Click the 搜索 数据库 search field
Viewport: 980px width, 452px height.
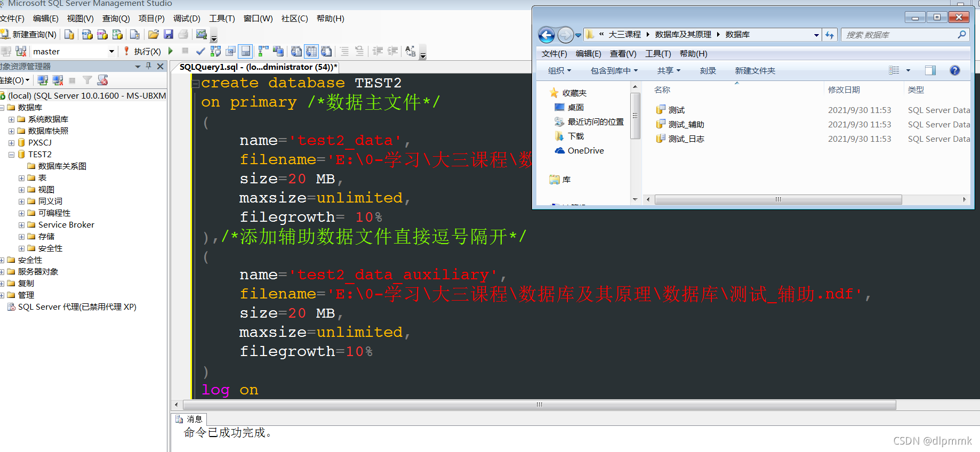pyautogui.click(x=905, y=35)
